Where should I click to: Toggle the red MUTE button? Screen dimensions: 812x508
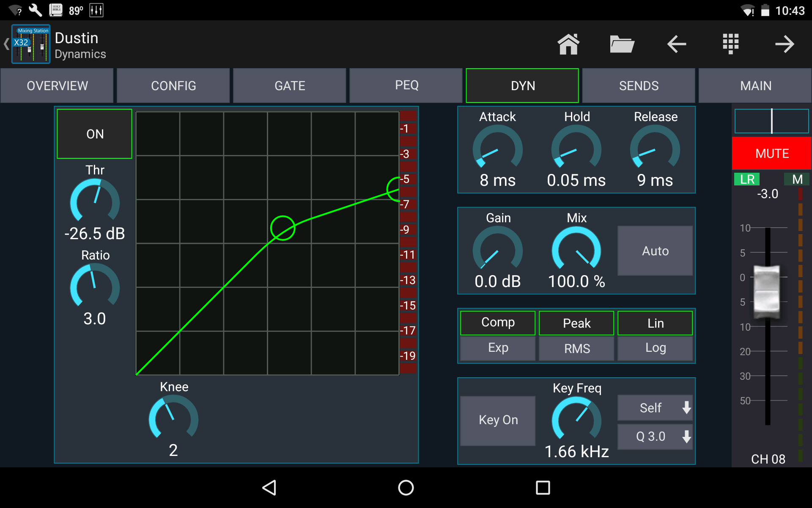pos(771,153)
